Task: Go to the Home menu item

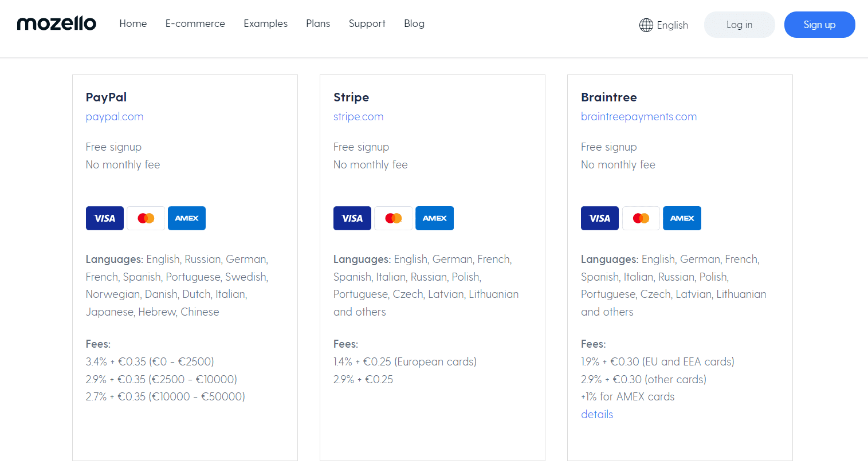Action: (133, 23)
